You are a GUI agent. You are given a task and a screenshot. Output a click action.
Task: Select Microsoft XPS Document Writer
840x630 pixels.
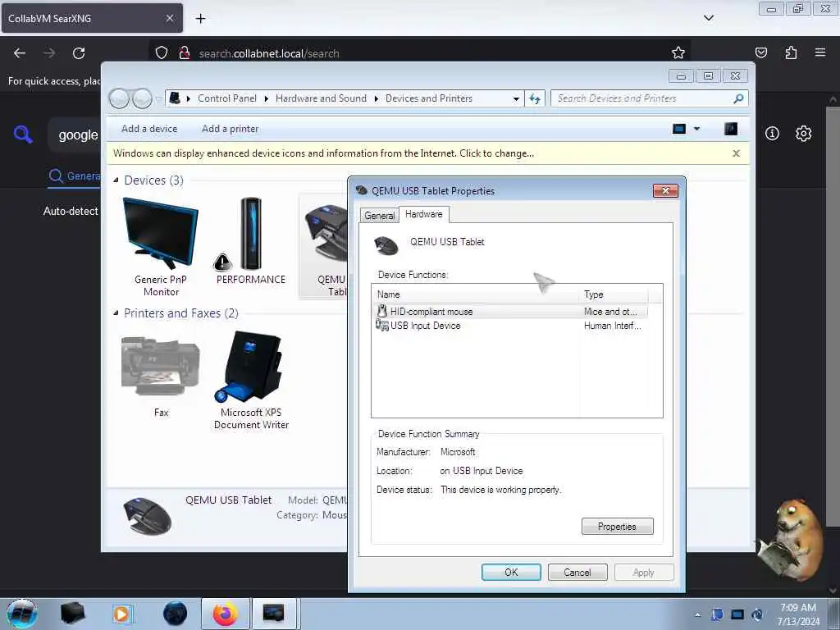(251, 380)
